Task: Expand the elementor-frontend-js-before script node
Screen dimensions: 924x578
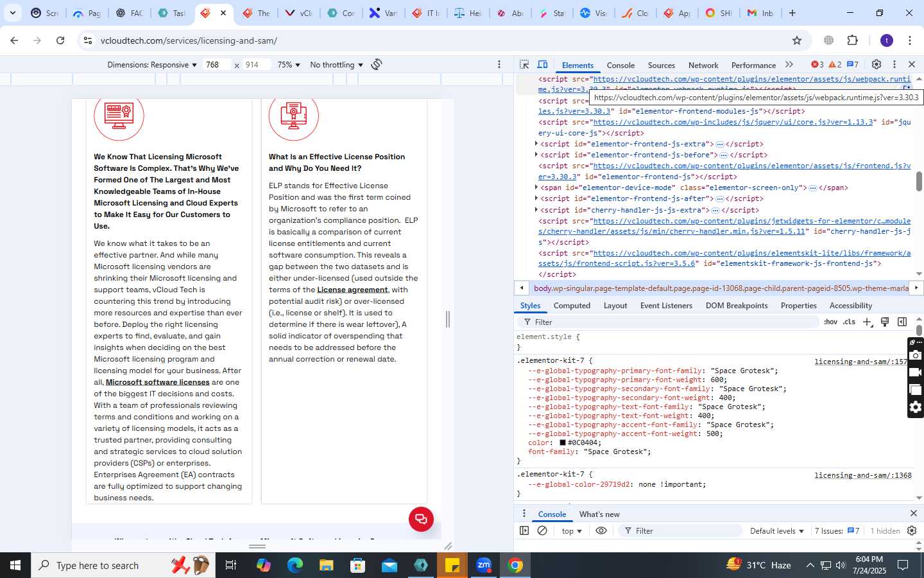Action: point(536,155)
